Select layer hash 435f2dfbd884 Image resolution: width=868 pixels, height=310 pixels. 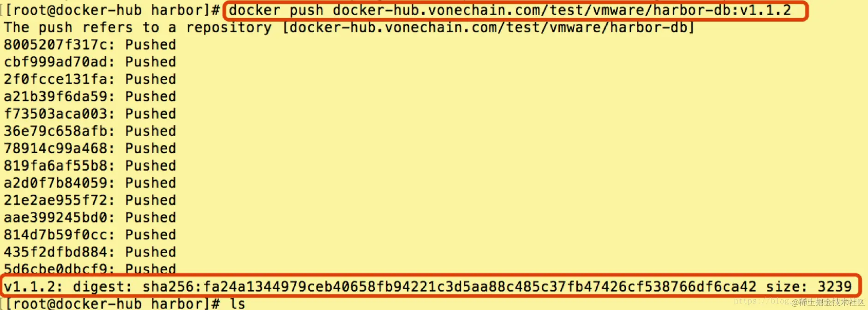click(58, 252)
